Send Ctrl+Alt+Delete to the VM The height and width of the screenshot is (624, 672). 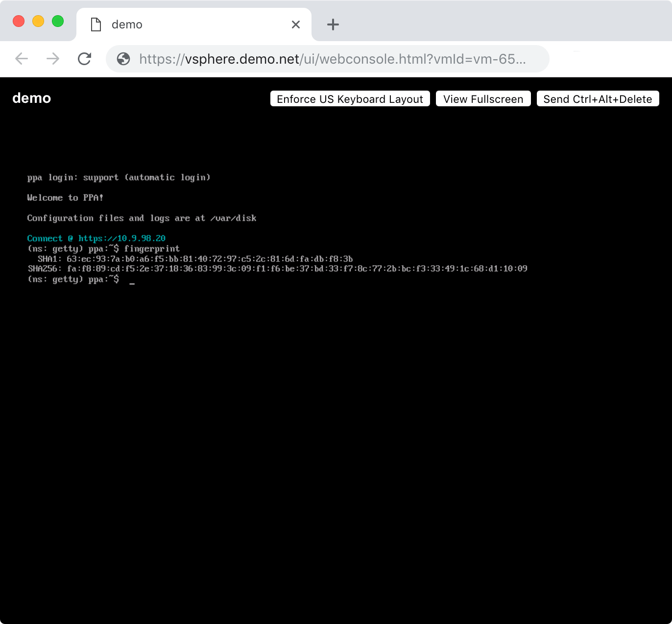(x=598, y=98)
